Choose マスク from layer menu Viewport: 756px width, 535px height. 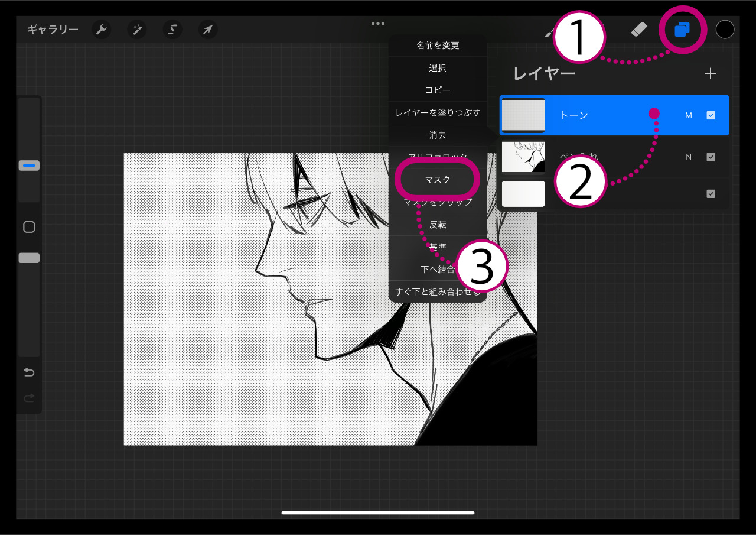tap(438, 179)
